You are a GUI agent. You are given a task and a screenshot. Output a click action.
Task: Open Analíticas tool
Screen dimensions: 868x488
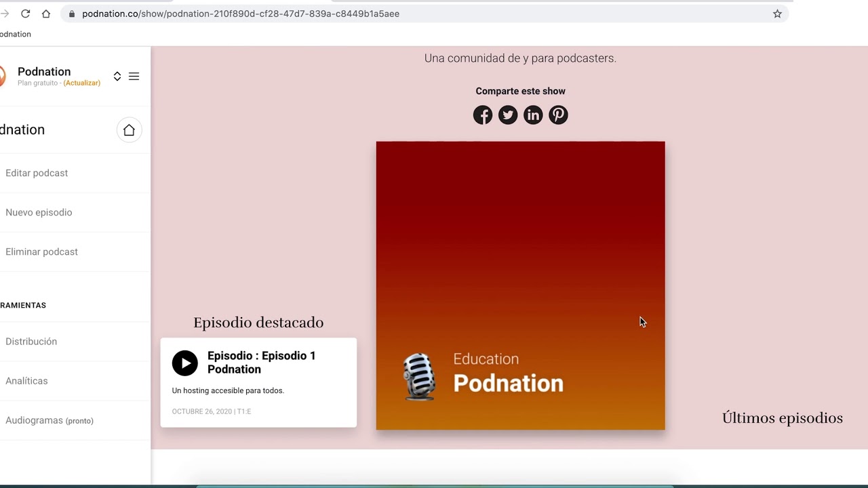(26, 381)
